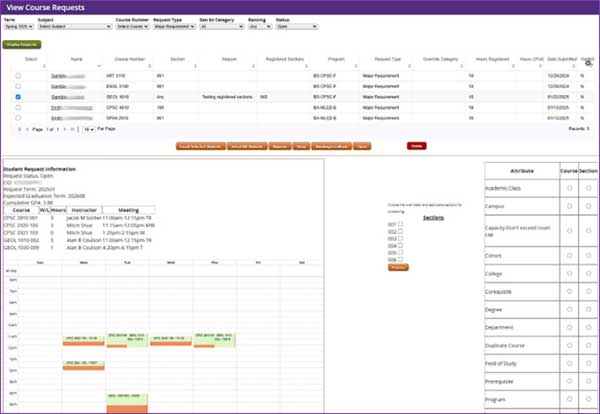
Task: Click the Monday 1pm CPSC calendar event
Action: coord(83,365)
